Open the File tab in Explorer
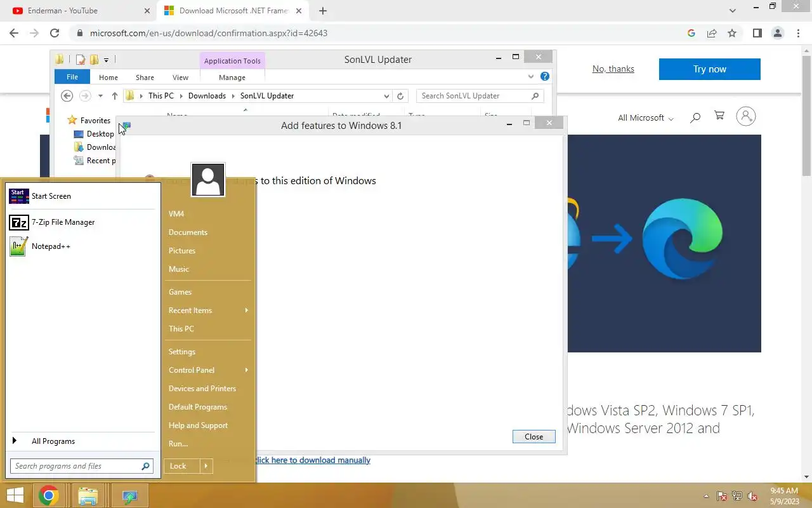This screenshot has height=508, width=812. [72, 77]
